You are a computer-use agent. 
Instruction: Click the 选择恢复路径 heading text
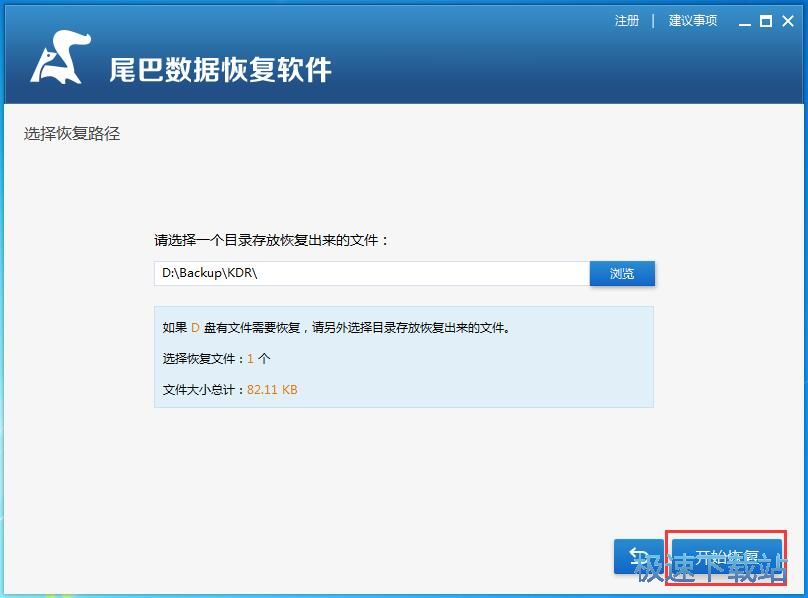(x=72, y=134)
